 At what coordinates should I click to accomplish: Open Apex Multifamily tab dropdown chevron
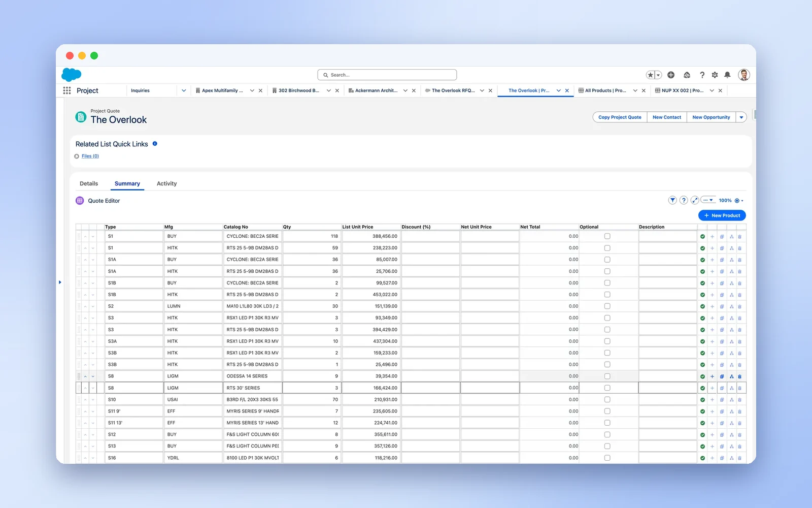coord(252,90)
